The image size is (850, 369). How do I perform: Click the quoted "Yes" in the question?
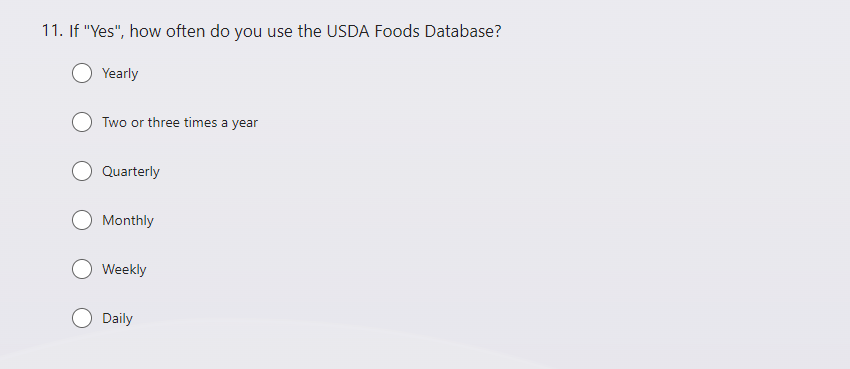[x=104, y=31]
